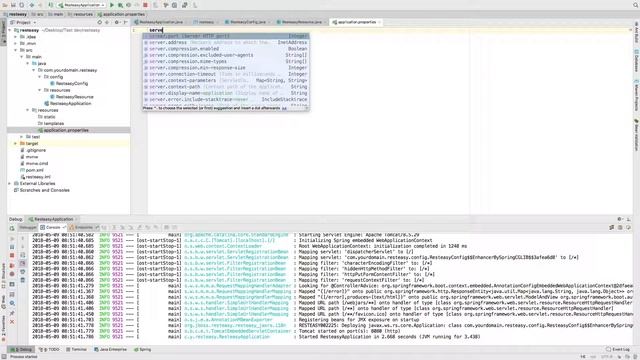Image resolution: width=640 pixels, height=360 pixels.
Task: Clear console with trash icon
Action: (x=23, y=280)
